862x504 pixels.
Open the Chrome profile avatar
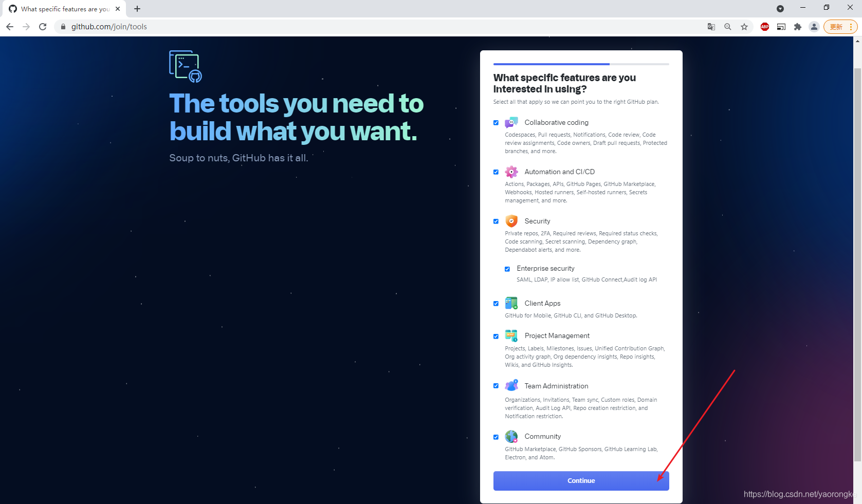click(x=814, y=27)
